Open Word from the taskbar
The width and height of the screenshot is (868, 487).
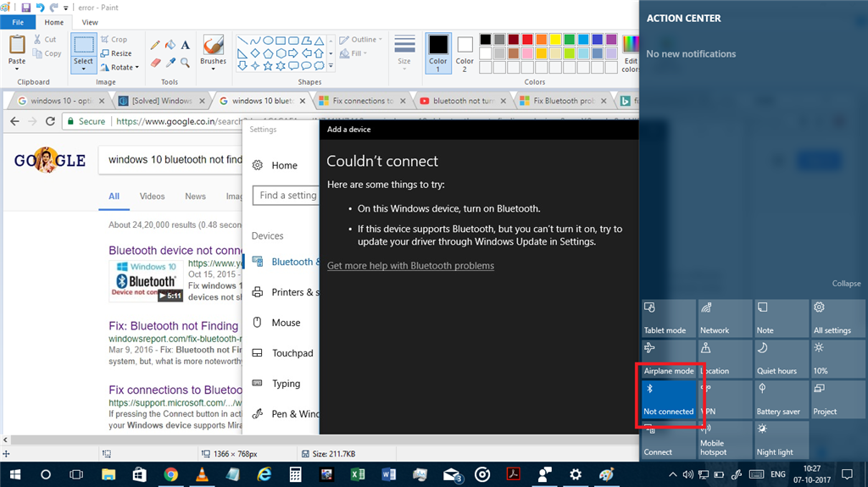[x=388, y=474]
